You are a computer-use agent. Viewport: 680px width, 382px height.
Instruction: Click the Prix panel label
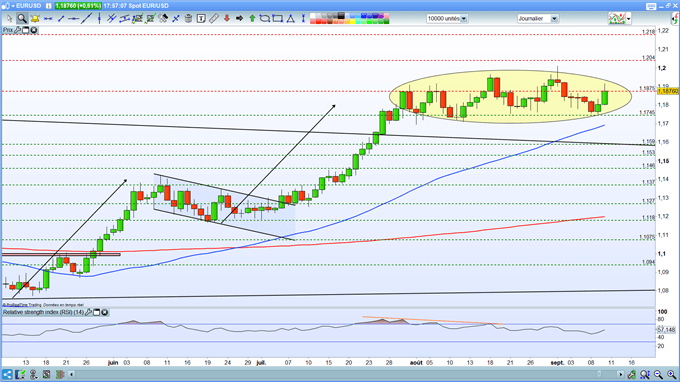point(8,30)
